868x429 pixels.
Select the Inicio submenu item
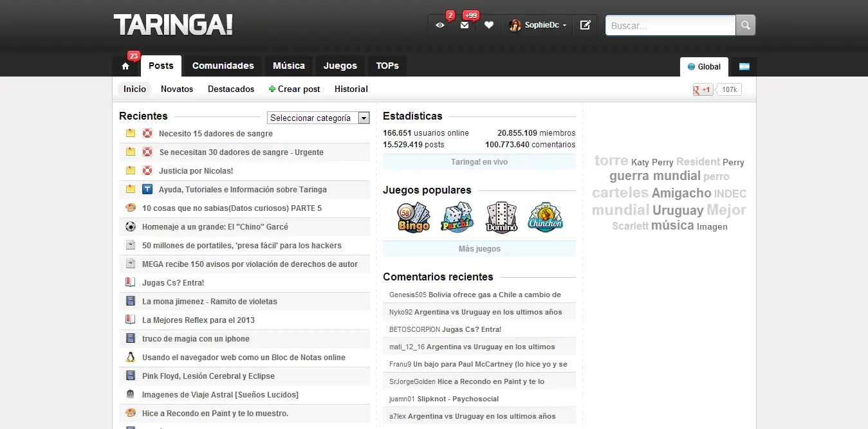click(135, 89)
